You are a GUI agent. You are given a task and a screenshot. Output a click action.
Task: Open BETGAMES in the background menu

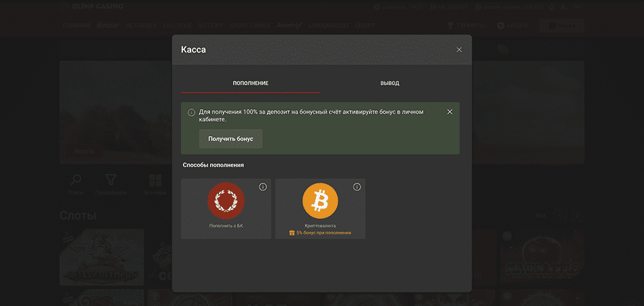click(x=141, y=26)
